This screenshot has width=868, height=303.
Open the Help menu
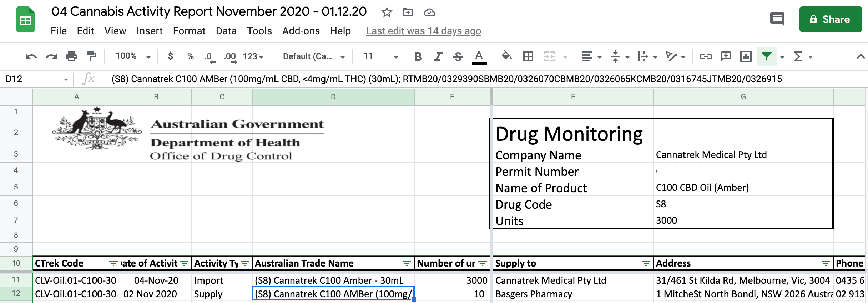click(x=340, y=31)
